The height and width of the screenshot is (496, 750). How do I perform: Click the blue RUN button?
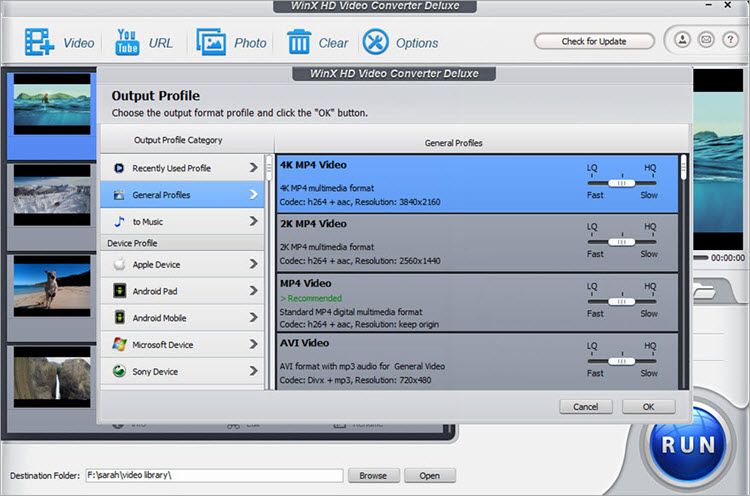(x=688, y=445)
